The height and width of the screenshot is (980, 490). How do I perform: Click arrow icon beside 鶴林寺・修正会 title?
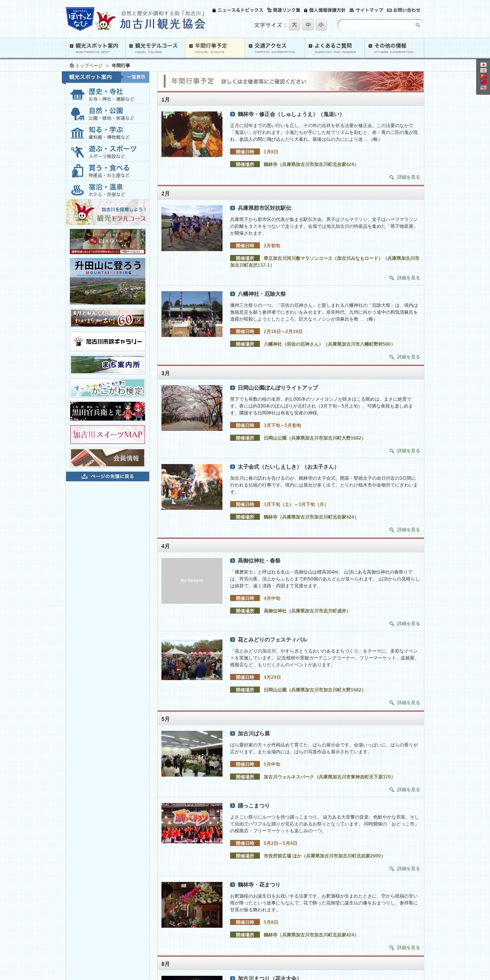(232, 114)
